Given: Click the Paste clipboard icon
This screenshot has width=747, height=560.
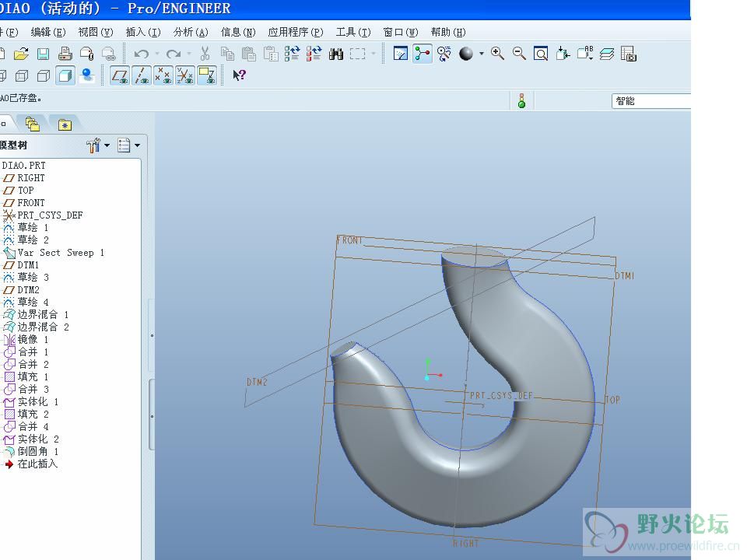Looking at the screenshot, I should (249, 54).
